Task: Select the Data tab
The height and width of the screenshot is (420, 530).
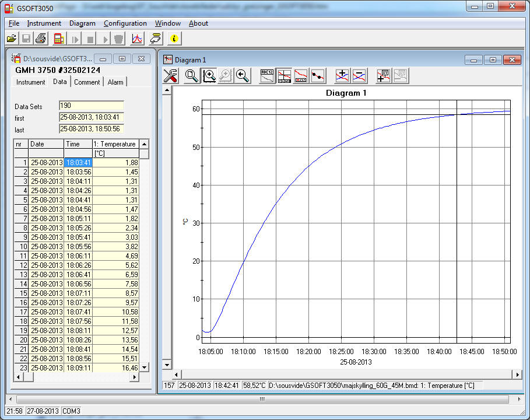Action: (60, 82)
